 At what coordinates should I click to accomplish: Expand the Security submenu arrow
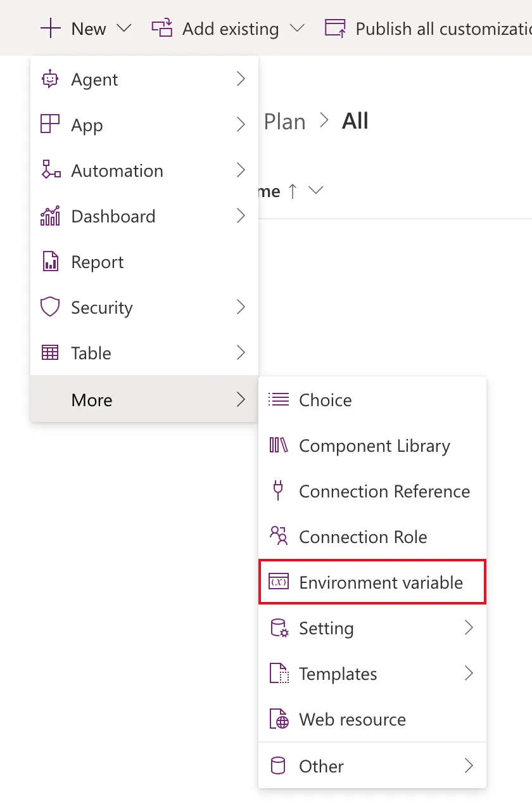pyautogui.click(x=241, y=307)
